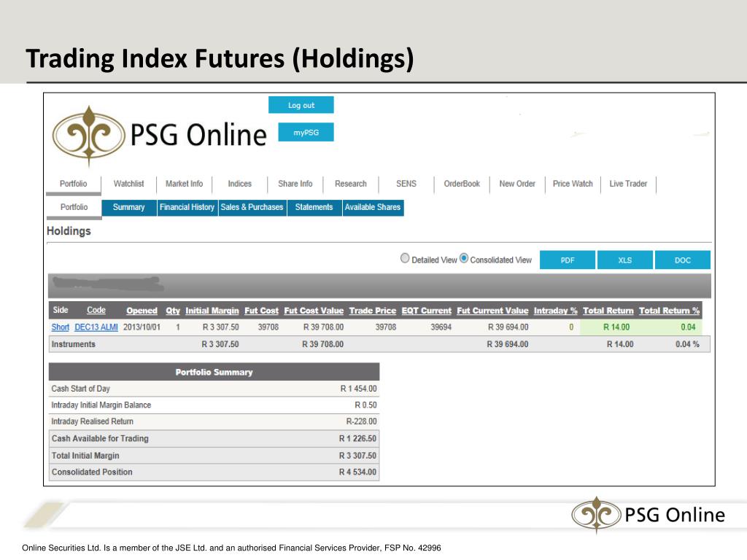Open the Share Info tab
This screenshot has height=560, width=747.
coord(295,184)
